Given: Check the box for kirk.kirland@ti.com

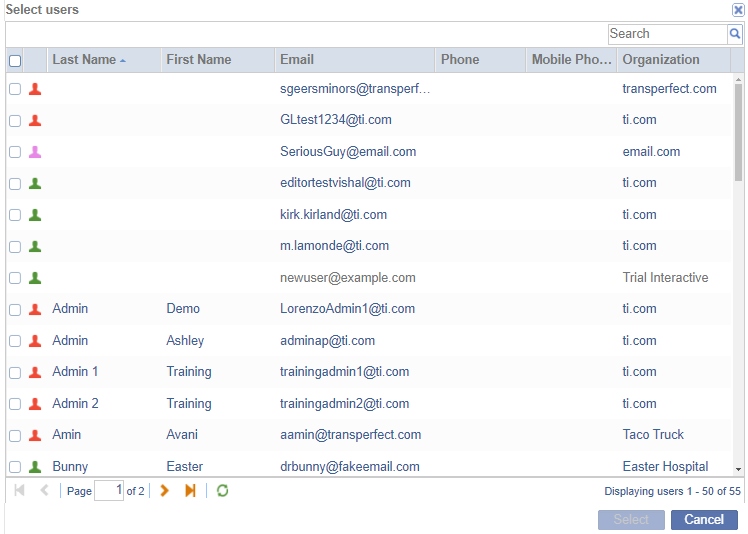Looking at the screenshot, I should pyautogui.click(x=15, y=215).
